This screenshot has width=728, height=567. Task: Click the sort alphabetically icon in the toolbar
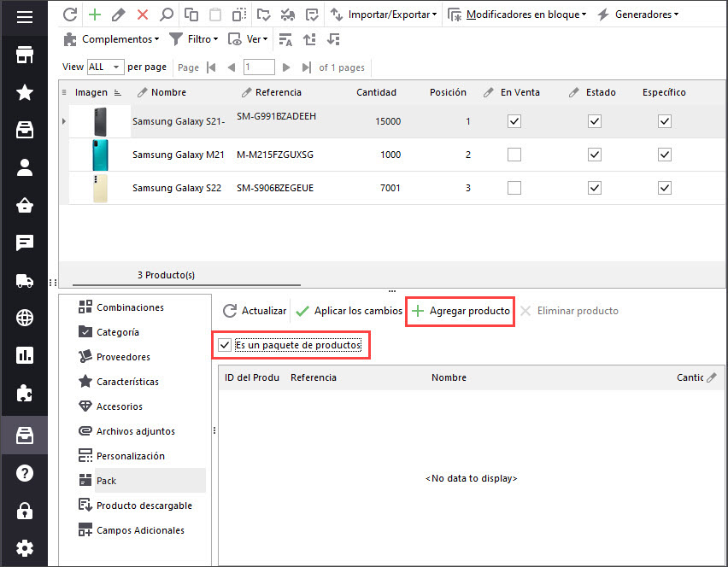point(285,39)
